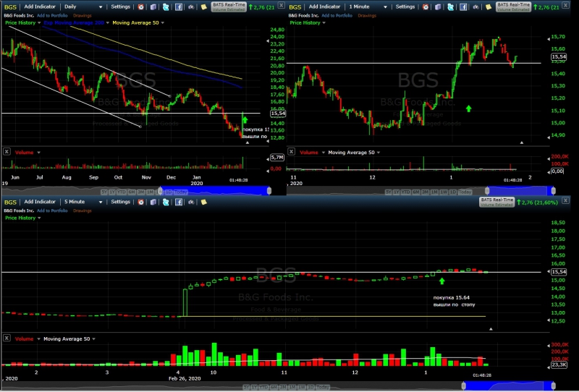The image size is (579, 392).
Task: Share the 5 Minute chart on Twitter
Action: tap(166, 202)
